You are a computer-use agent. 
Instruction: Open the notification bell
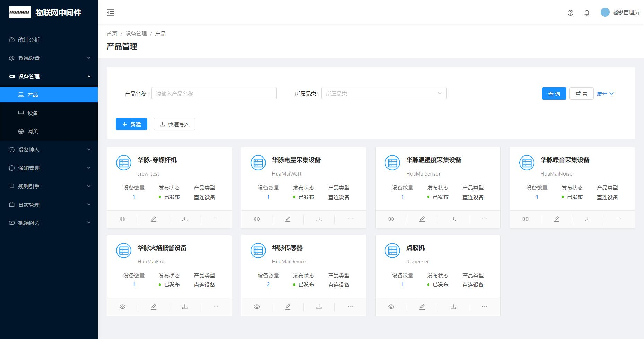coord(586,13)
